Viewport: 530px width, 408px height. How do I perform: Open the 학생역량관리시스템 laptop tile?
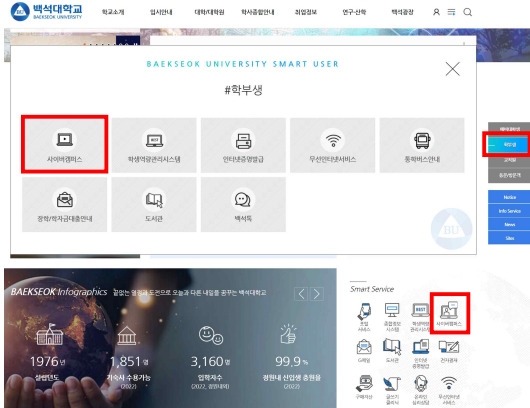point(154,145)
